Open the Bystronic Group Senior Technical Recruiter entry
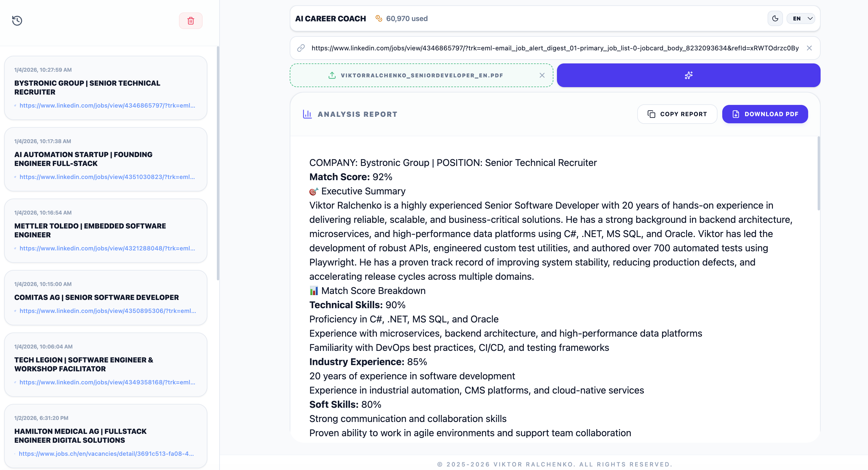The height and width of the screenshot is (470, 868). [87, 87]
